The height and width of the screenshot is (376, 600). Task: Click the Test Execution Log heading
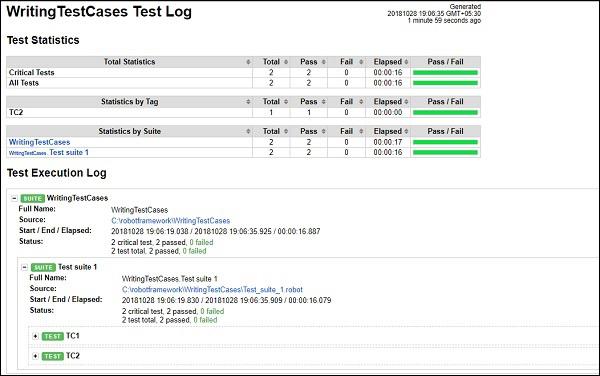click(57, 173)
